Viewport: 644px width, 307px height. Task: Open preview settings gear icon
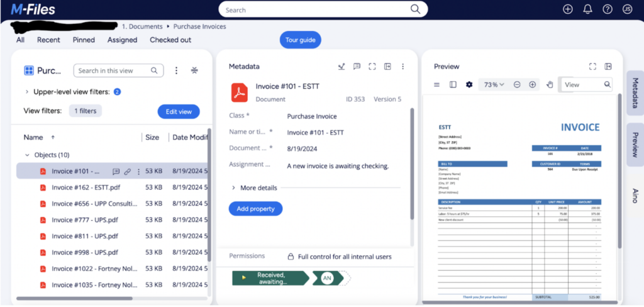click(469, 85)
